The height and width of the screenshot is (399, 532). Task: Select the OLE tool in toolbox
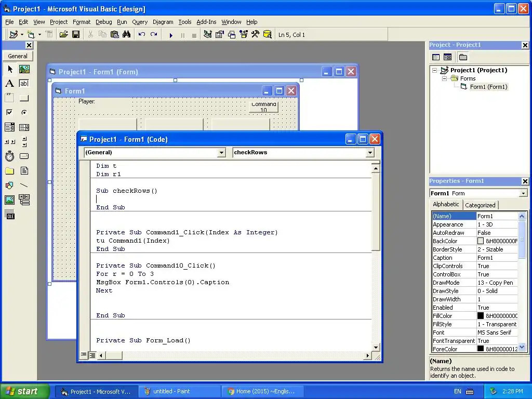[10, 215]
